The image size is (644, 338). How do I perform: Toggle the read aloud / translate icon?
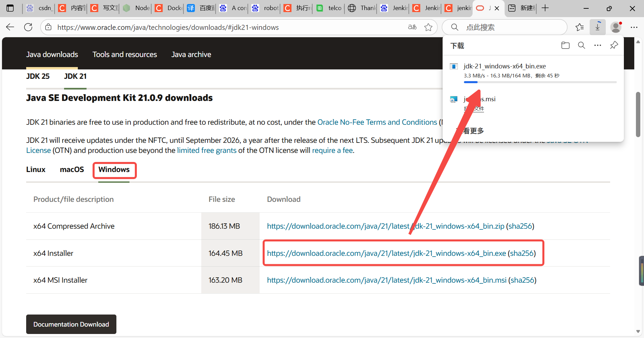[x=412, y=27]
